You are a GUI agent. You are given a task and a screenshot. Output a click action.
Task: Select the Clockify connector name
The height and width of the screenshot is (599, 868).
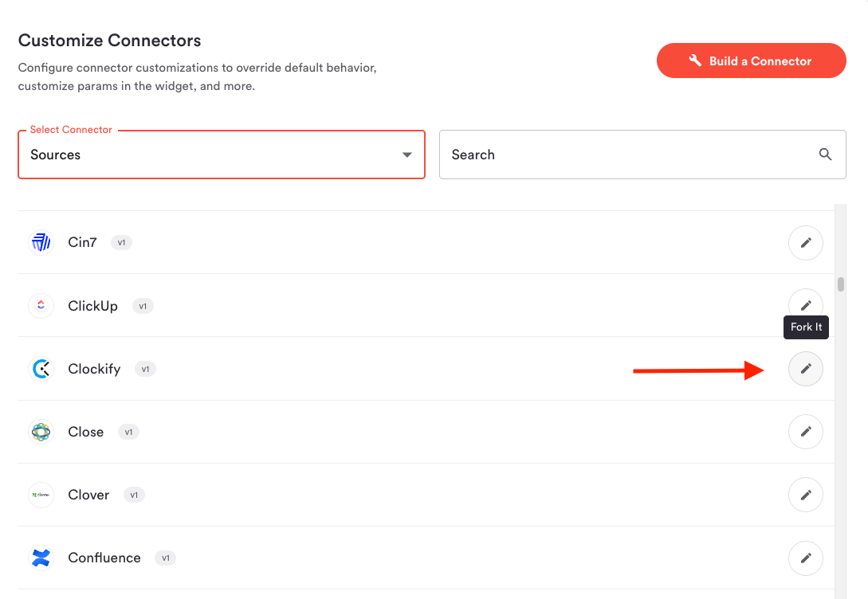click(94, 369)
